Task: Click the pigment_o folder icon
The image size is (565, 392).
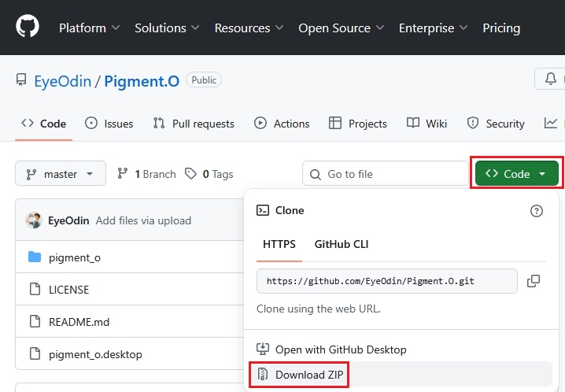Action: (34, 257)
